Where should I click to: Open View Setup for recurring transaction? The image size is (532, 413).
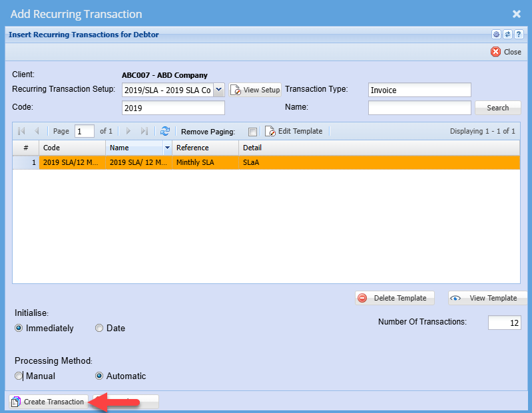(x=256, y=90)
